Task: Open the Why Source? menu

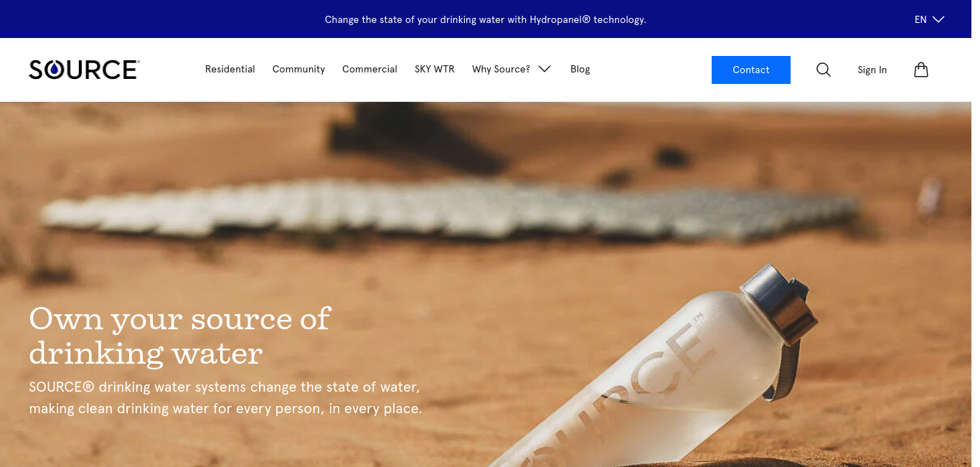Action: pos(501,70)
